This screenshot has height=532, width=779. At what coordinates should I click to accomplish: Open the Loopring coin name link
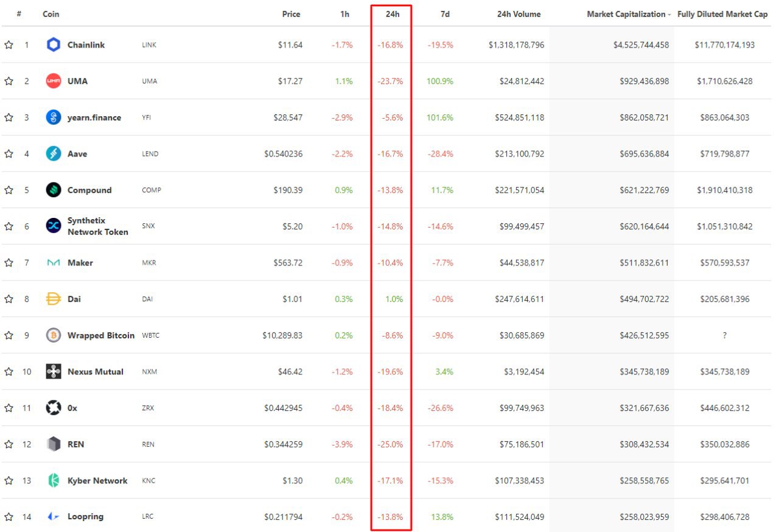86,516
